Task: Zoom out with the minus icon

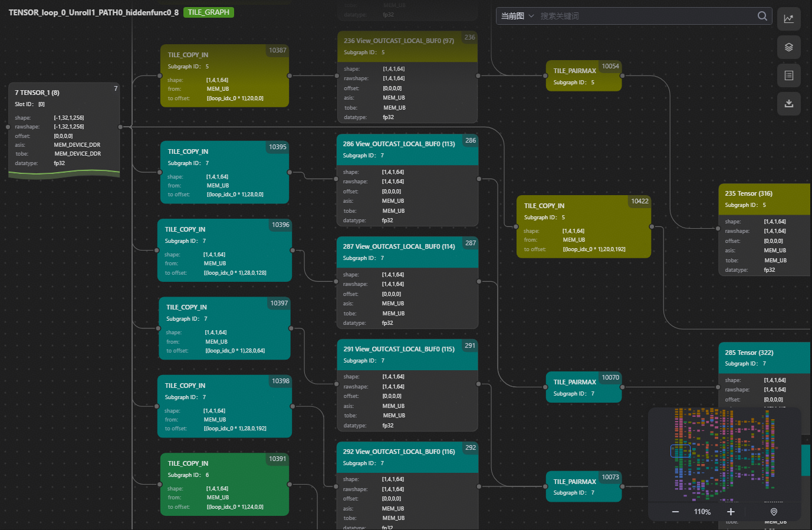Action: coord(675,512)
